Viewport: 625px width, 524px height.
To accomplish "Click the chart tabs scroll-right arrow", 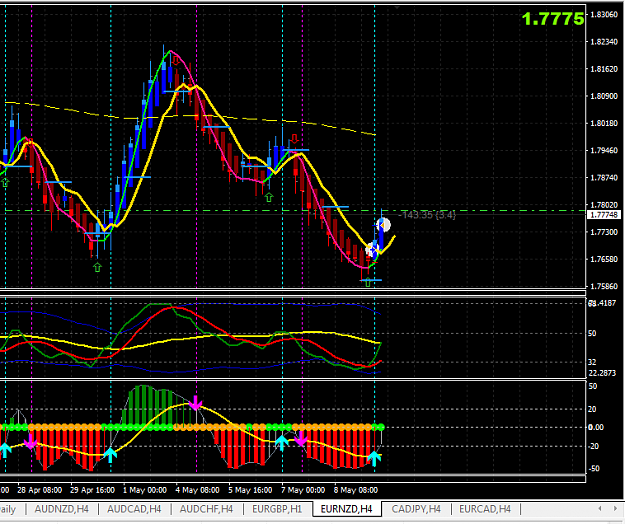I will tap(615, 508).
